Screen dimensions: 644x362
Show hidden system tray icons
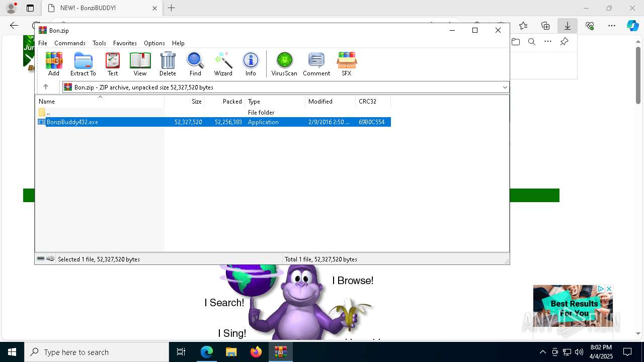pyautogui.click(x=542, y=352)
